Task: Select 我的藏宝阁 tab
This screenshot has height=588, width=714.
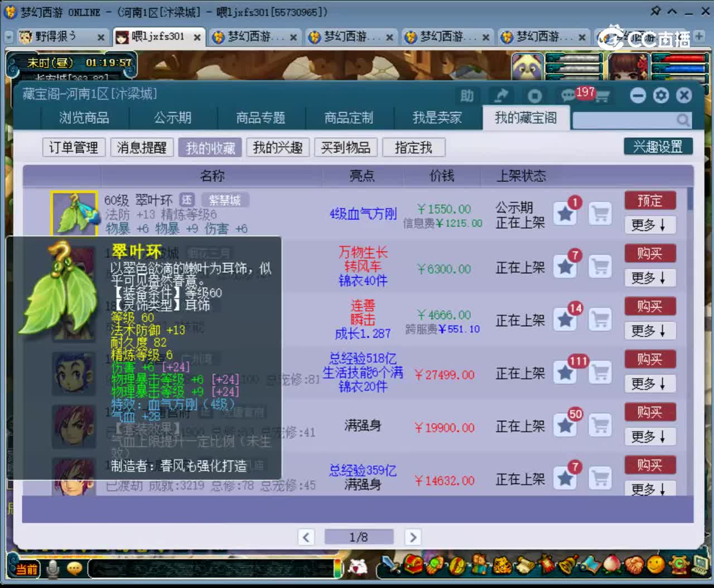Action: 525,118
